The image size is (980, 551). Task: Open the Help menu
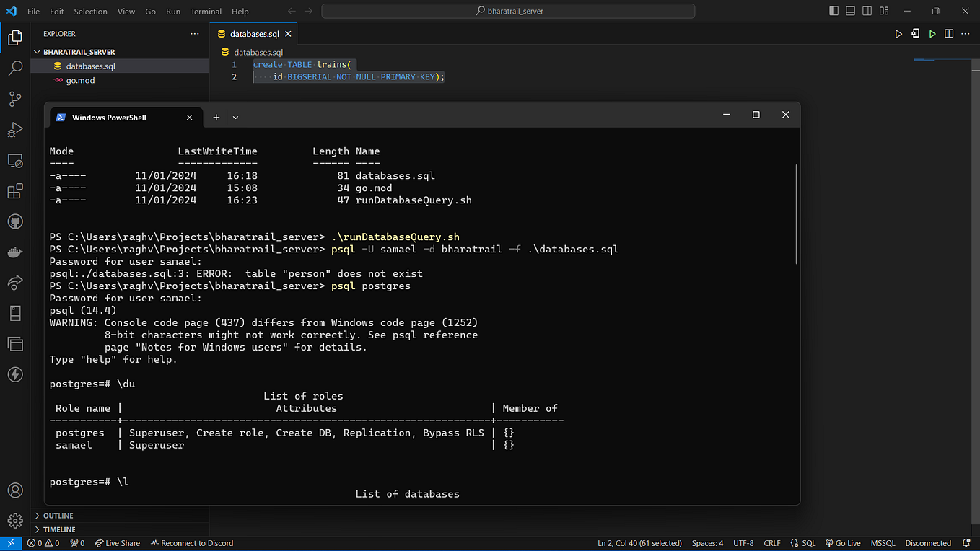click(240, 12)
